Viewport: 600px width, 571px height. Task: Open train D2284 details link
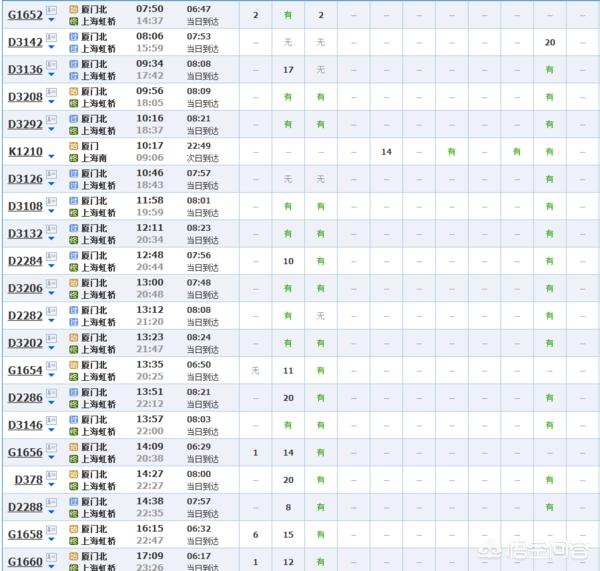pyautogui.click(x=25, y=261)
